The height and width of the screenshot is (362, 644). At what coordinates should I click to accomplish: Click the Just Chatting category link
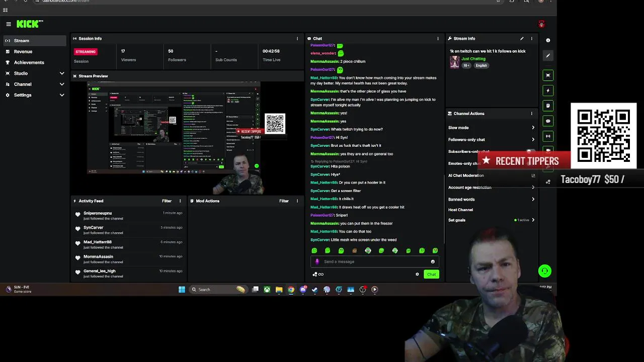[473, 59]
